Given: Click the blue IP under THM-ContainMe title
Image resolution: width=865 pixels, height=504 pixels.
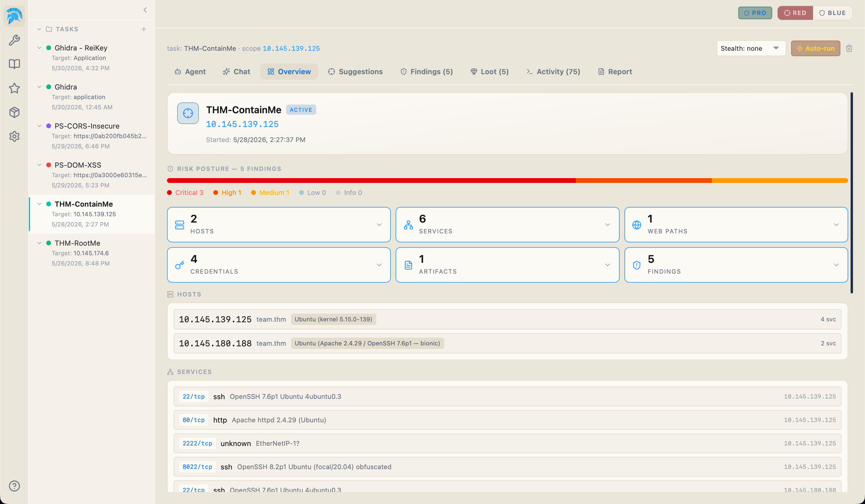Looking at the screenshot, I should 242,124.
